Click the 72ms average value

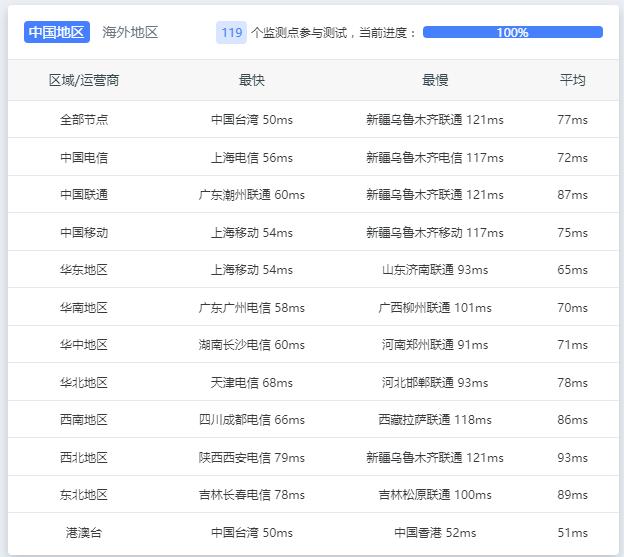pyautogui.click(x=572, y=158)
